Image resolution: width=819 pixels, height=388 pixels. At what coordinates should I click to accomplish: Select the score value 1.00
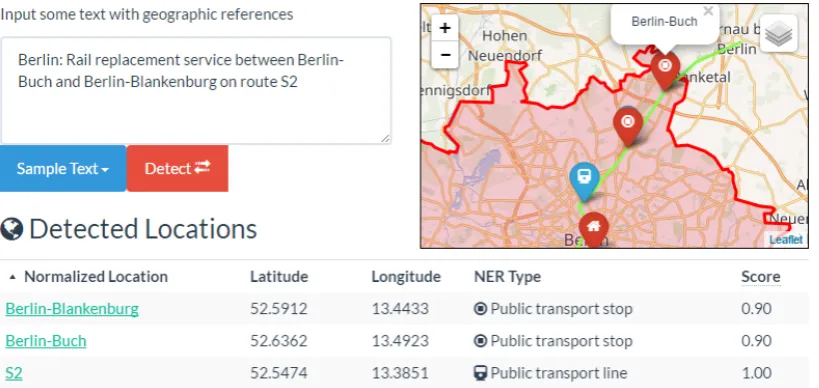(x=756, y=373)
